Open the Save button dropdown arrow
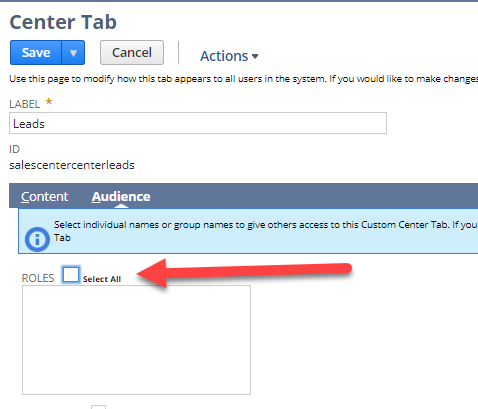This screenshot has height=409, width=478. pos(73,53)
